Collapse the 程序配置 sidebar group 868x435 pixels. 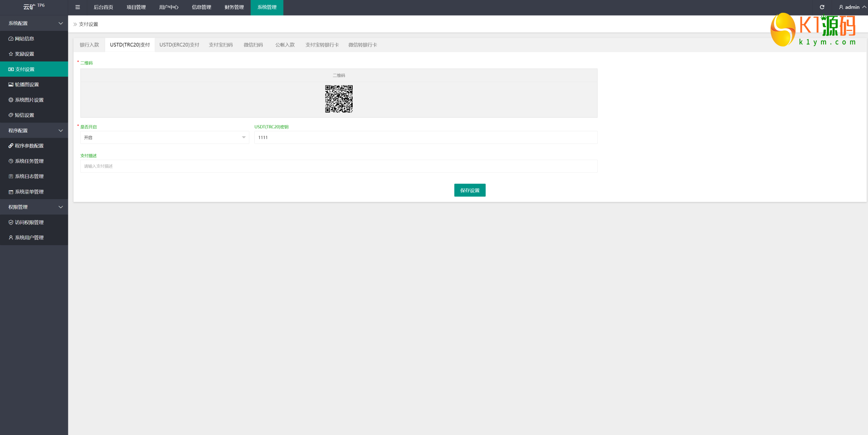click(34, 130)
